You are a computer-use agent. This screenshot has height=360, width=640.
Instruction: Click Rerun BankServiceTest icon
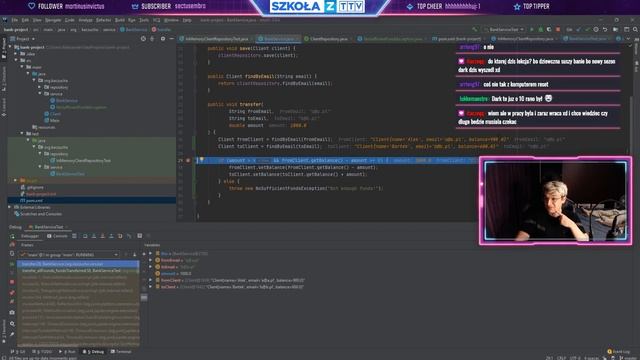(x=12, y=236)
